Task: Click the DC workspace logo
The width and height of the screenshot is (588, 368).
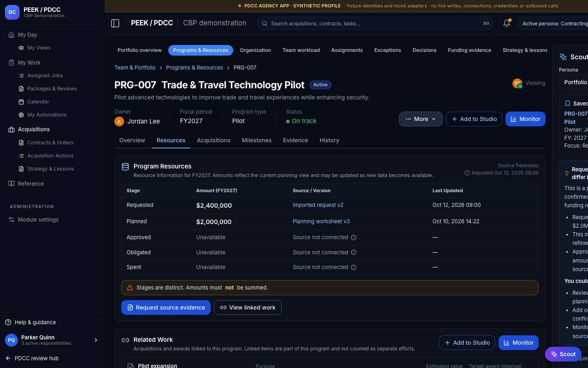Action: (12, 12)
